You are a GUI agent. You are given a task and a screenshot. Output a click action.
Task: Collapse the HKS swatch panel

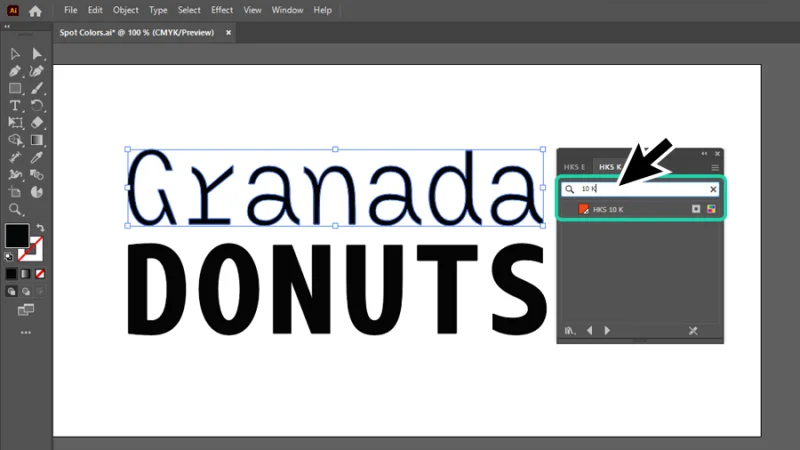pos(704,154)
